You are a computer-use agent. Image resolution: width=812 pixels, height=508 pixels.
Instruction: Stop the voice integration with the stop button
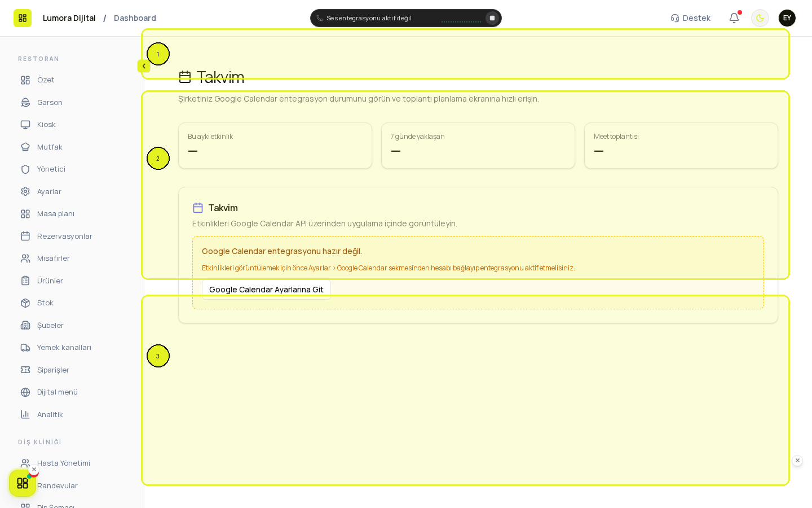click(x=492, y=18)
